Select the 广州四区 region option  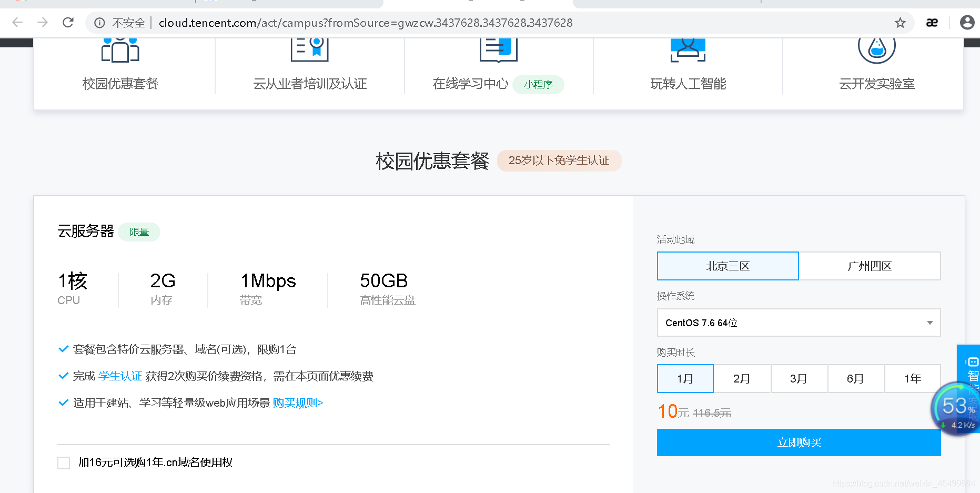[870, 266]
